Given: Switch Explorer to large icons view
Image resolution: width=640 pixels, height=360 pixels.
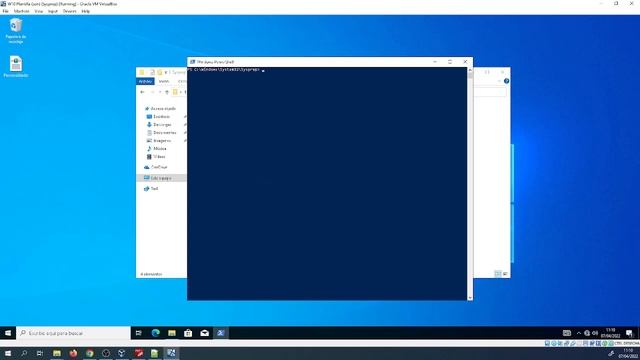Looking at the screenshot, I should point(505,274).
